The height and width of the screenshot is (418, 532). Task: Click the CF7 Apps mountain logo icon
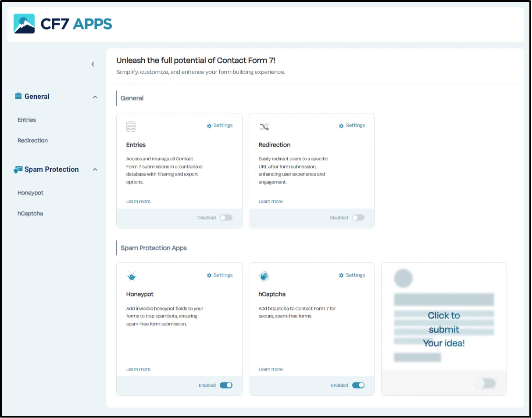point(24,24)
